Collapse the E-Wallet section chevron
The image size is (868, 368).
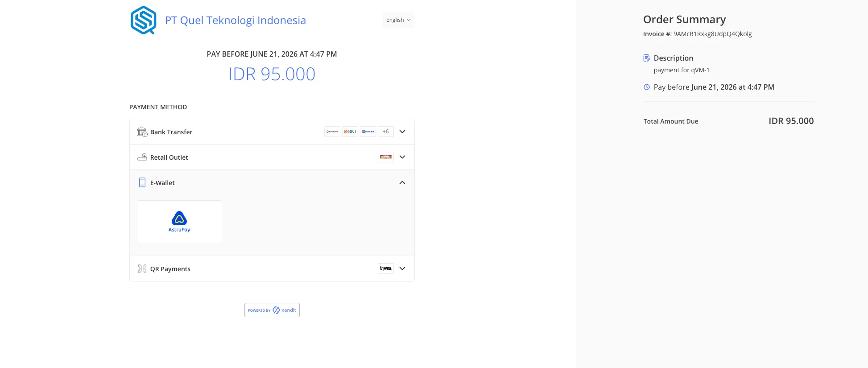[x=402, y=182]
